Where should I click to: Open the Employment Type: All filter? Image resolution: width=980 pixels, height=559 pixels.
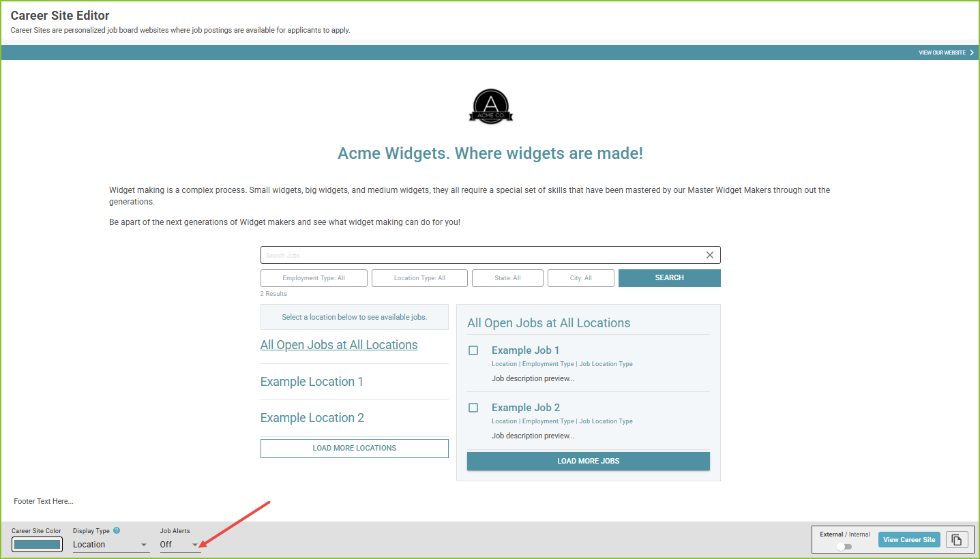click(314, 278)
